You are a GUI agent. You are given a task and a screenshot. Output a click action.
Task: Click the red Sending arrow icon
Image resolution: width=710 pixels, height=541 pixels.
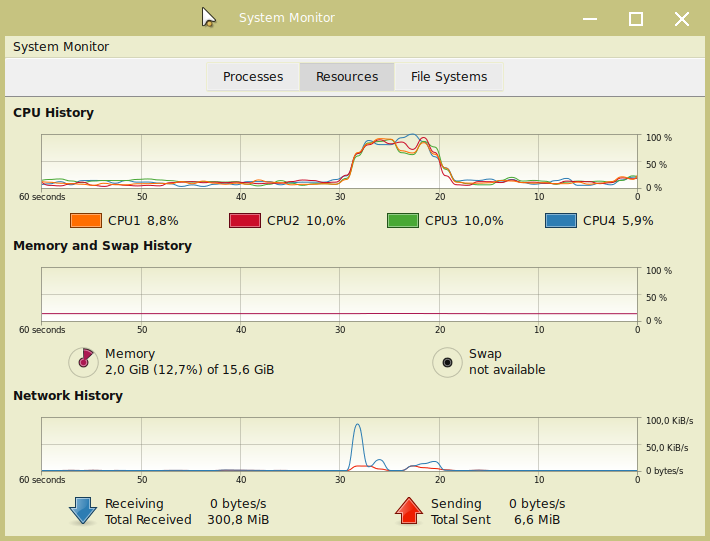click(409, 511)
